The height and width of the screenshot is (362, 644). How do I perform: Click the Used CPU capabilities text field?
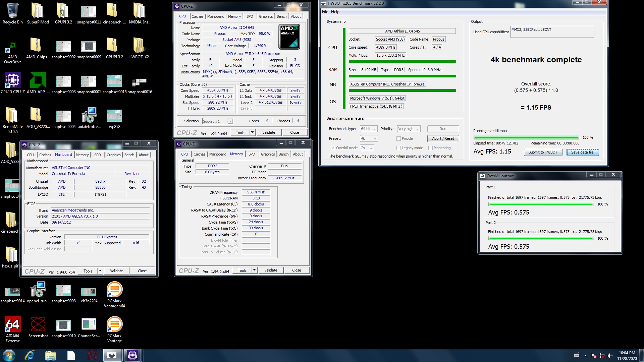coord(552,32)
